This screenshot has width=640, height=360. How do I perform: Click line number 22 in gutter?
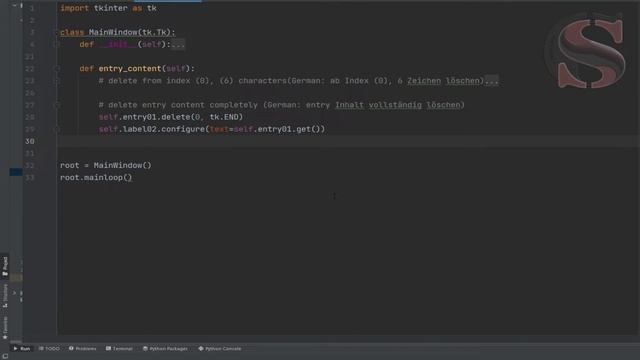coord(30,69)
